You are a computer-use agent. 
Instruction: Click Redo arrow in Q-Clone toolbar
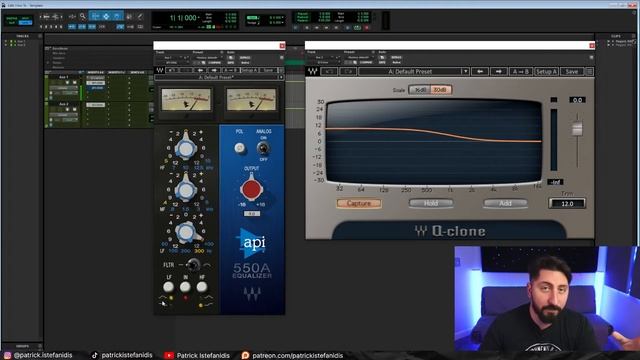(x=348, y=71)
